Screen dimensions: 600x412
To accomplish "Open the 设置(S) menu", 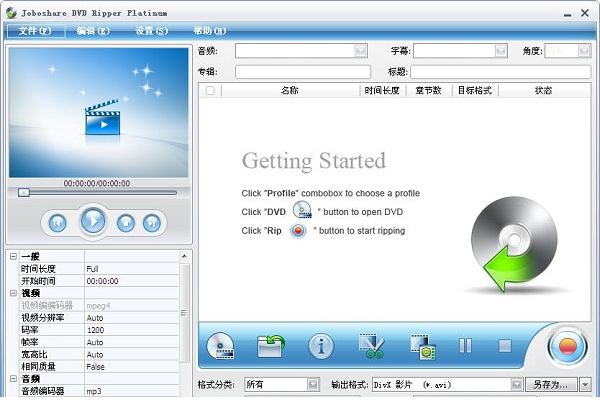I will click(x=152, y=31).
